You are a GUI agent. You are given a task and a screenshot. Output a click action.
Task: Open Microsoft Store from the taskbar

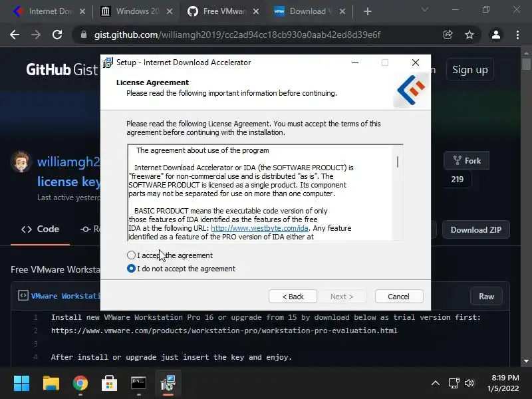(109, 384)
